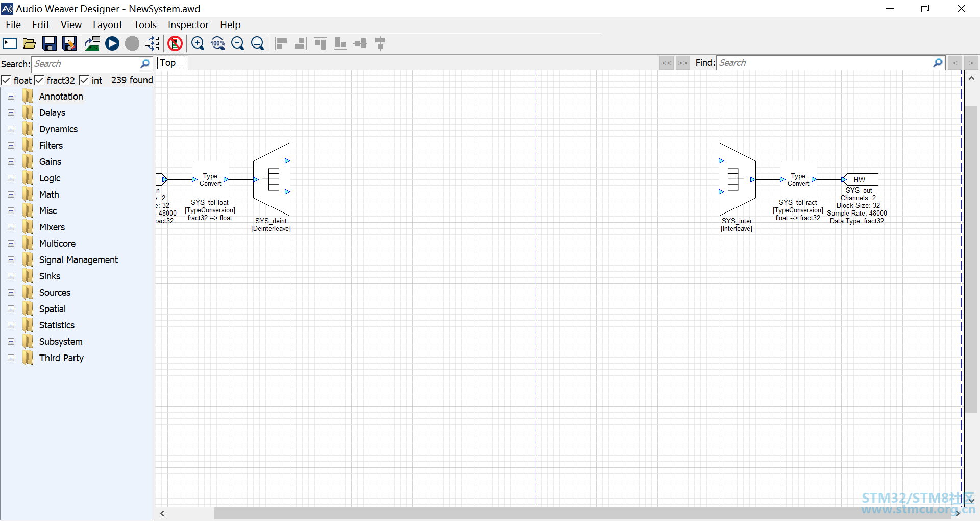Stop the design with the gray circle button
Image resolution: width=980 pixels, height=521 pixels.
132,43
